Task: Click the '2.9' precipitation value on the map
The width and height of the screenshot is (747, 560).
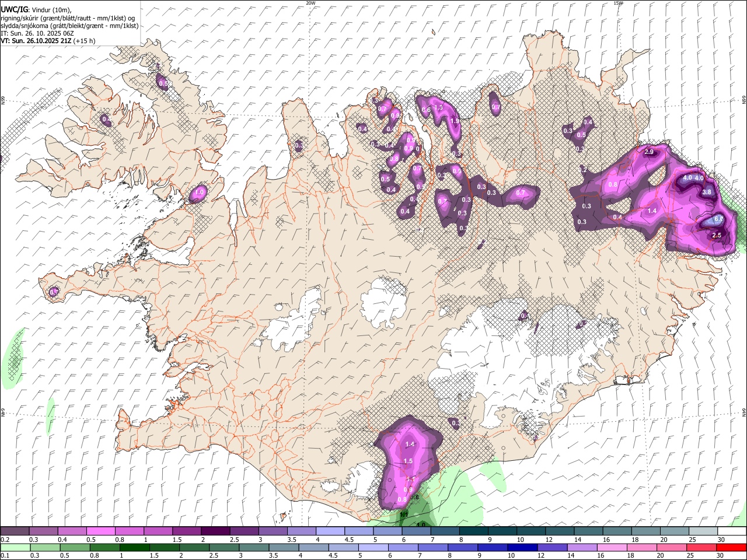Action: [650, 152]
